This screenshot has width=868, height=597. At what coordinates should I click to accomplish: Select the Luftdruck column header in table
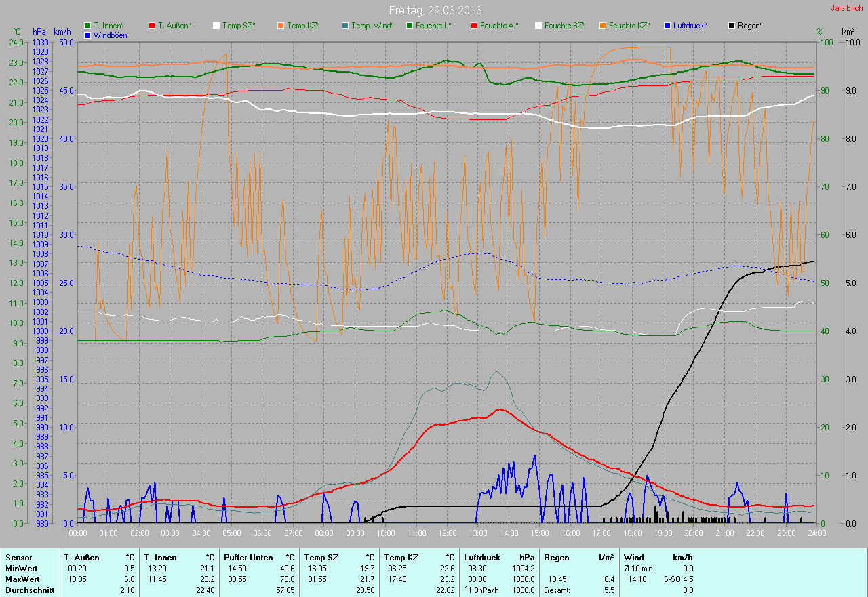(x=481, y=558)
